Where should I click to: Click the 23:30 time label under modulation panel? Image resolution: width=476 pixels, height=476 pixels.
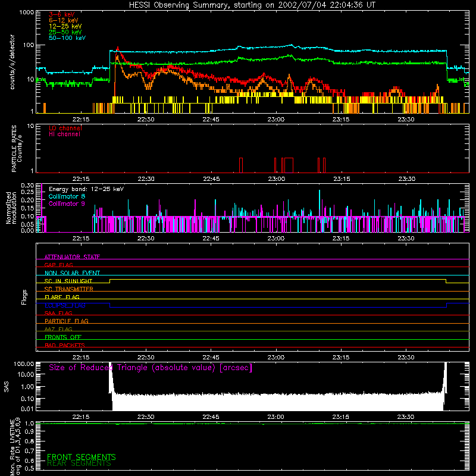click(x=406, y=239)
